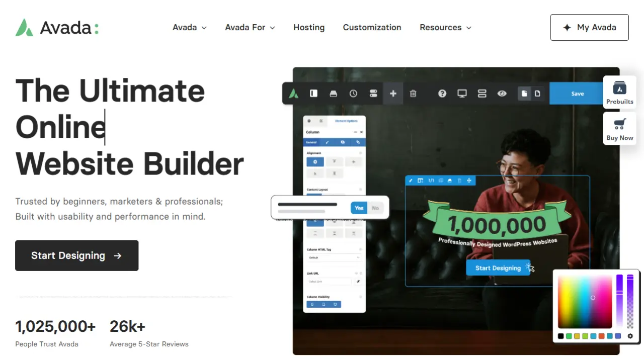Open the Hosting menu item
644x362 pixels.
coord(309,28)
